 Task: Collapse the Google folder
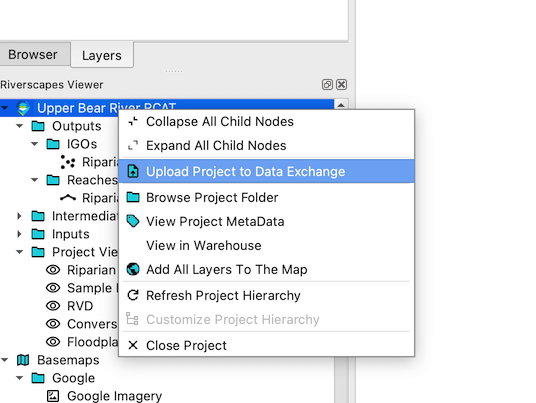[x=19, y=378]
